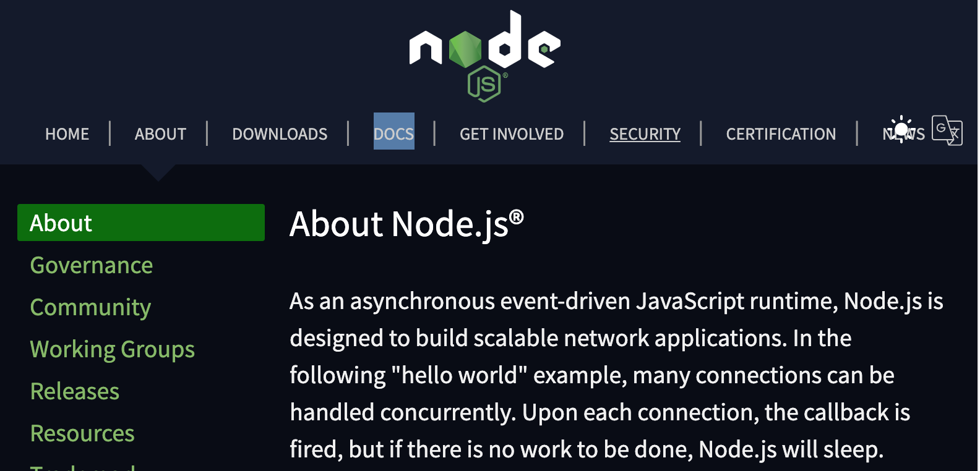Open the ABOUT nav item

pos(160,134)
